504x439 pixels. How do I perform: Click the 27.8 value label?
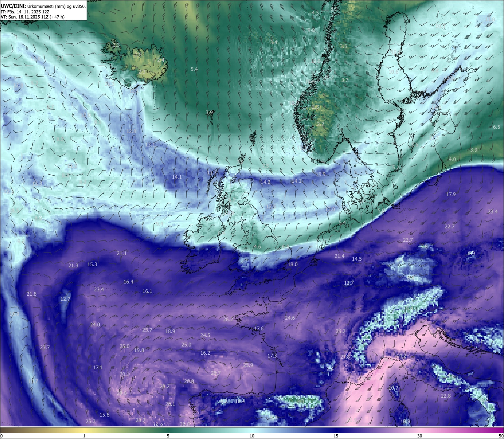(x=345, y=357)
